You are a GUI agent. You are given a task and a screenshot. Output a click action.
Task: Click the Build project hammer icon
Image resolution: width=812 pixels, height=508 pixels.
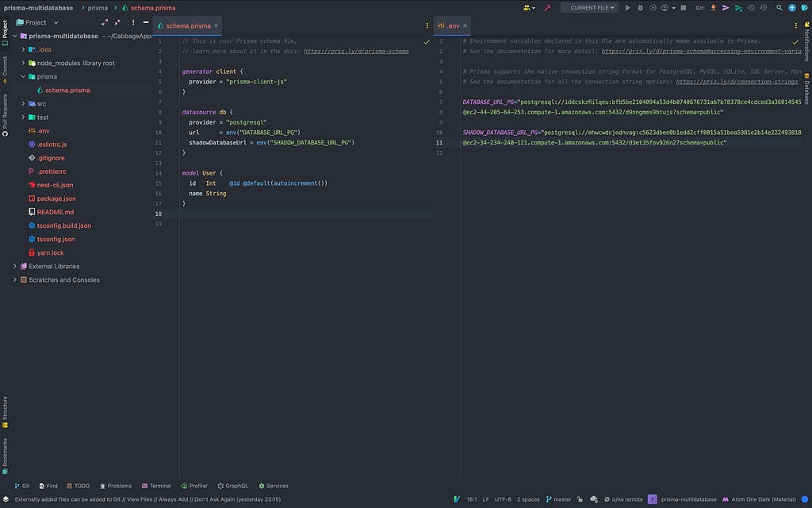(x=547, y=8)
